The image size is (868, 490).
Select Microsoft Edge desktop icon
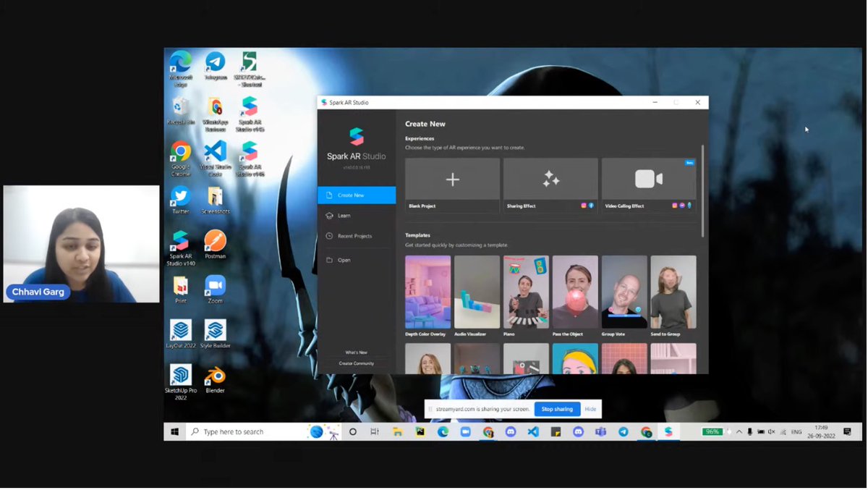[181, 68]
